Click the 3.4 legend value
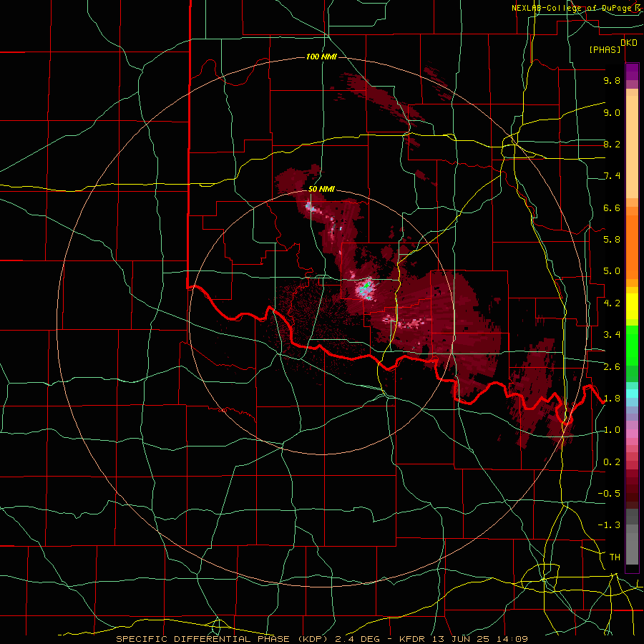 coord(612,335)
